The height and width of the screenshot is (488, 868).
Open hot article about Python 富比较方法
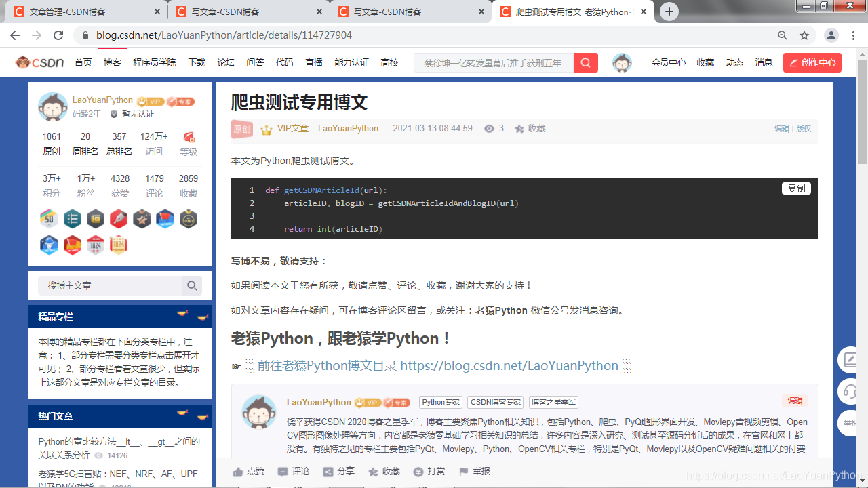[119, 448]
